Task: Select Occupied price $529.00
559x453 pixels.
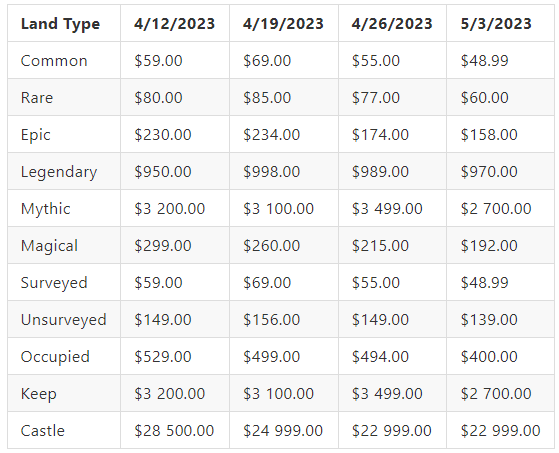Action: [163, 357]
